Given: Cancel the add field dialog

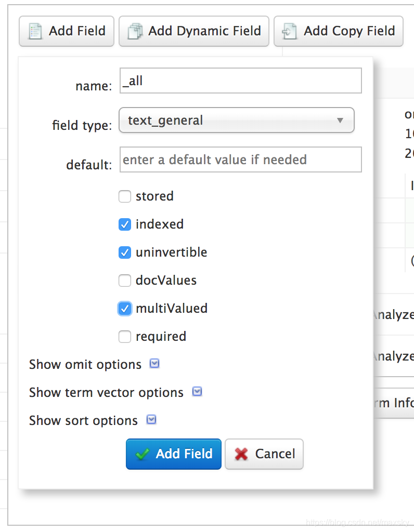Looking at the screenshot, I should pyautogui.click(x=264, y=454).
